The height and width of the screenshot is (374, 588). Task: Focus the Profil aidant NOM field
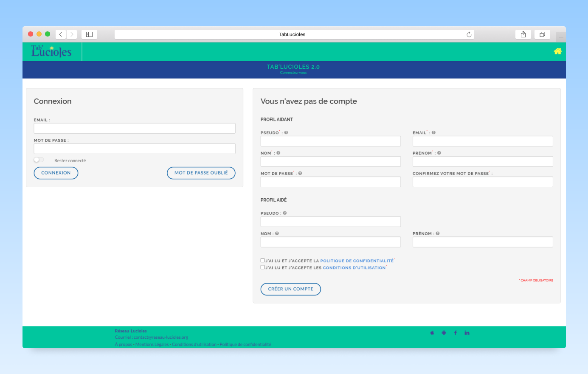click(x=331, y=161)
